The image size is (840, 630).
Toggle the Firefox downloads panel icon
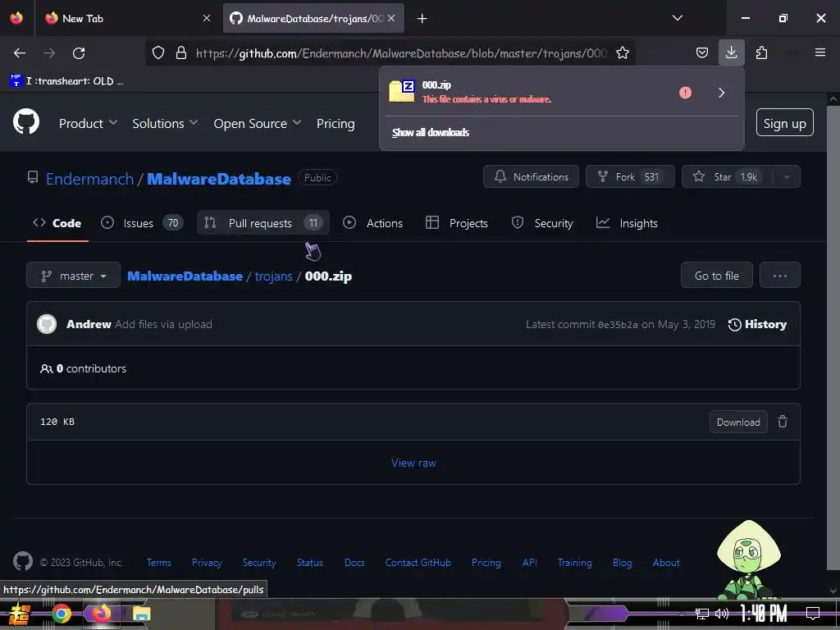tap(731, 52)
